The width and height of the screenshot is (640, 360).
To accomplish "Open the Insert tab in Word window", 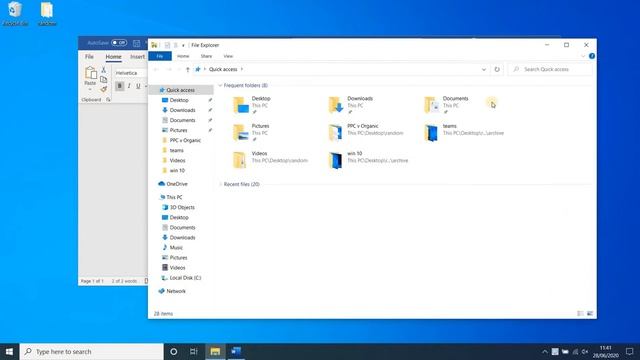I will coord(138,57).
